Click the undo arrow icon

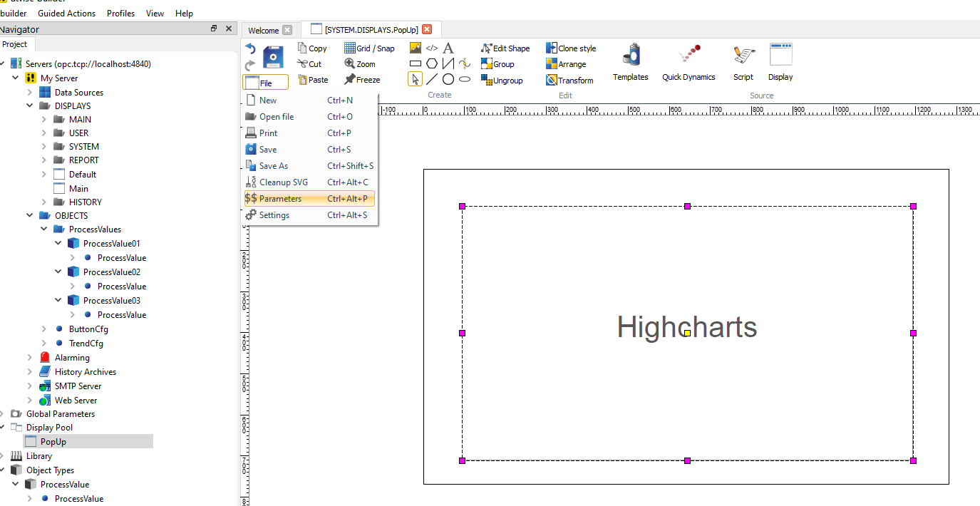point(250,49)
